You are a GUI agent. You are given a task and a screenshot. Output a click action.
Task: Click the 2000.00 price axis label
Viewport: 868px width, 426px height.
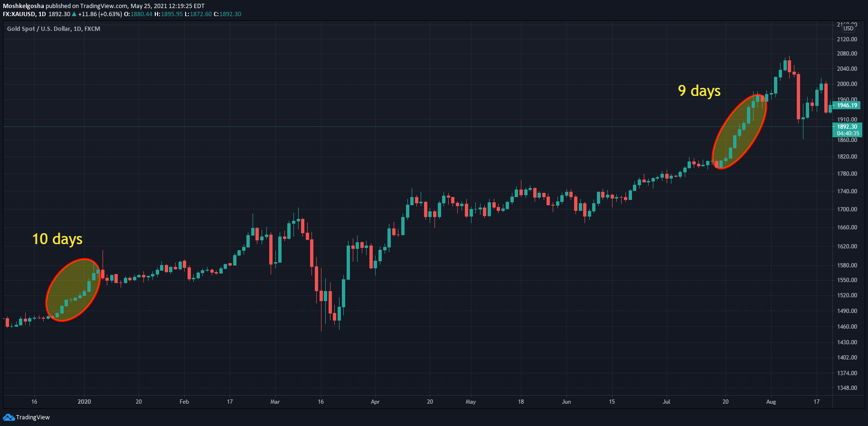click(847, 84)
